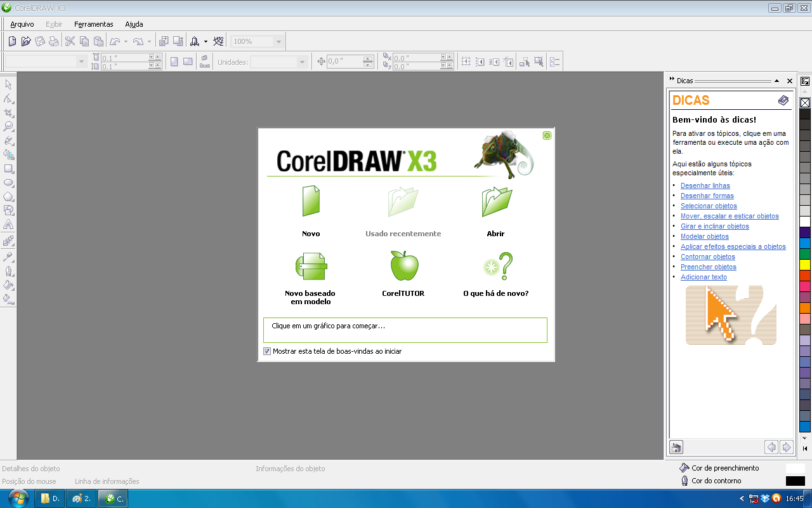Image resolution: width=812 pixels, height=508 pixels.
Task: Open the Preencher objetos tip link
Action: click(709, 267)
